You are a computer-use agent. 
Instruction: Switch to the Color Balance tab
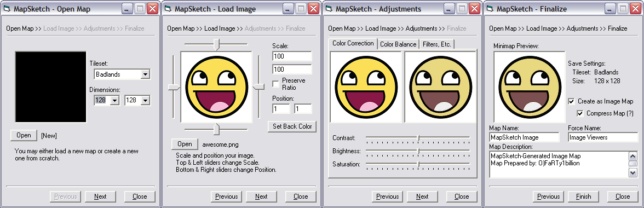pyautogui.click(x=398, y=44)
